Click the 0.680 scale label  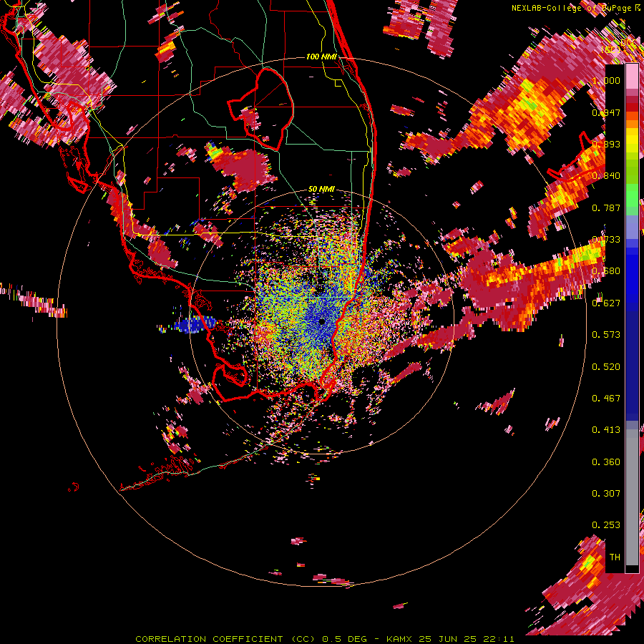coord(606,271)
